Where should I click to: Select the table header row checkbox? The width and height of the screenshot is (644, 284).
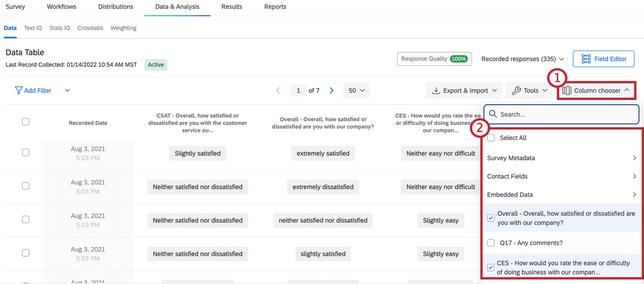(x=26, y=122)
